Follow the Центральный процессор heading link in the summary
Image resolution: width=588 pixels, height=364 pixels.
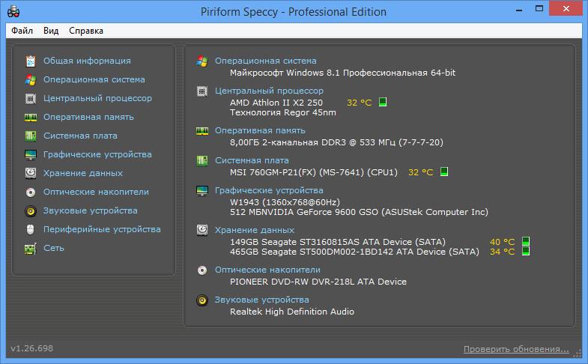coord(269,91)
